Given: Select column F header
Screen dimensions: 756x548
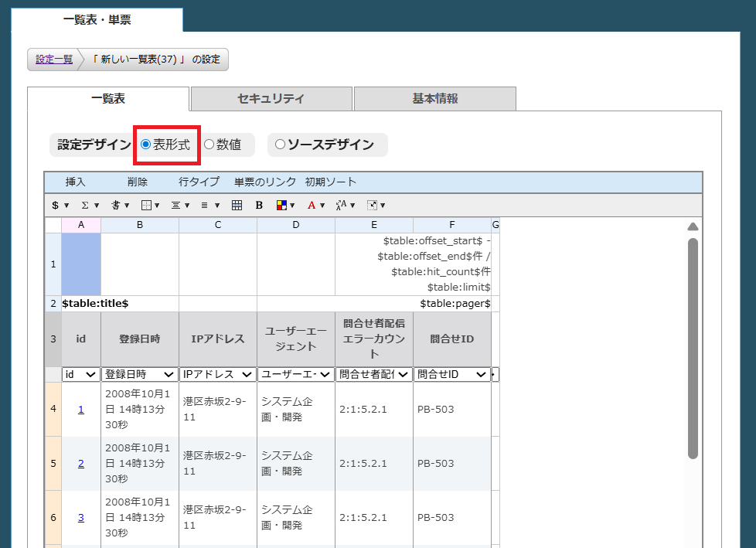Looking at the screenshot, I should [x=452, y=225].
